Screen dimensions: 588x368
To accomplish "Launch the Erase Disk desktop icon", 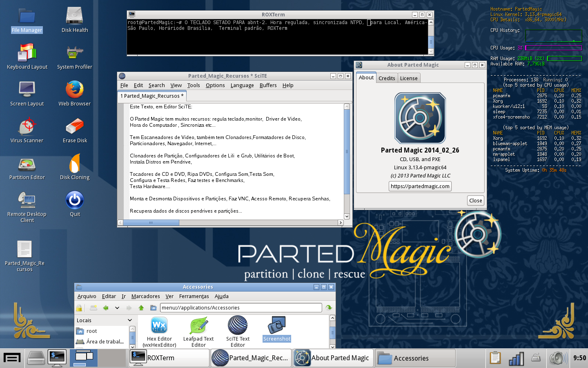I will tap(75, 131).
